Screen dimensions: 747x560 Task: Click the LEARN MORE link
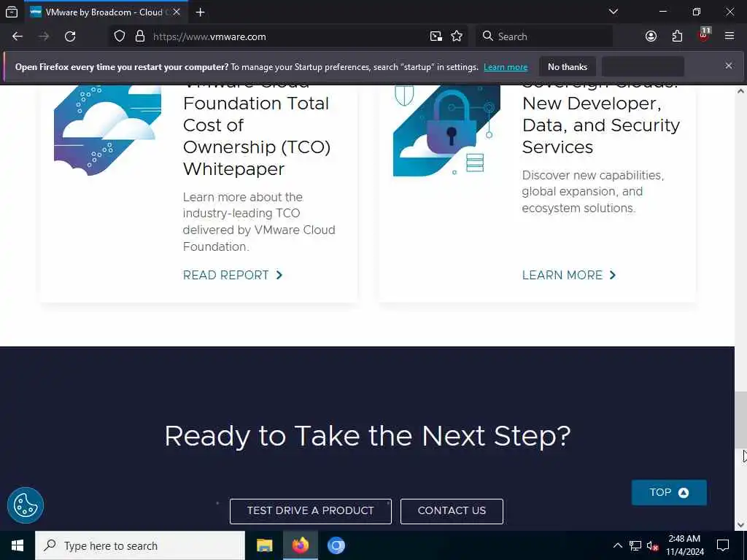tap(569, 275)
